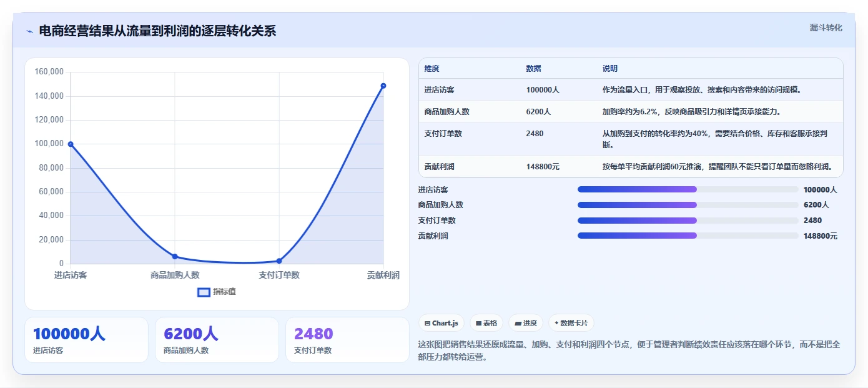Click the page title 电商经营结果从流量到利润

(157, 31)
